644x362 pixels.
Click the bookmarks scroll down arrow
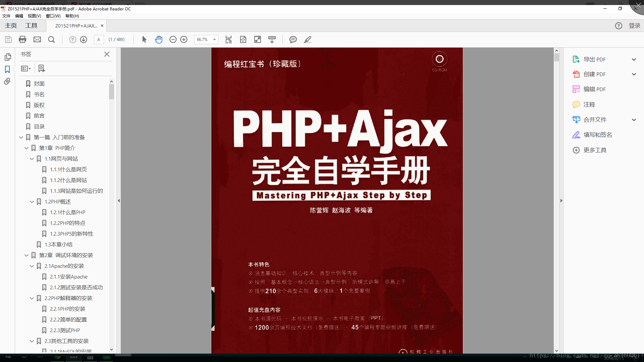[x=111, y=350]
